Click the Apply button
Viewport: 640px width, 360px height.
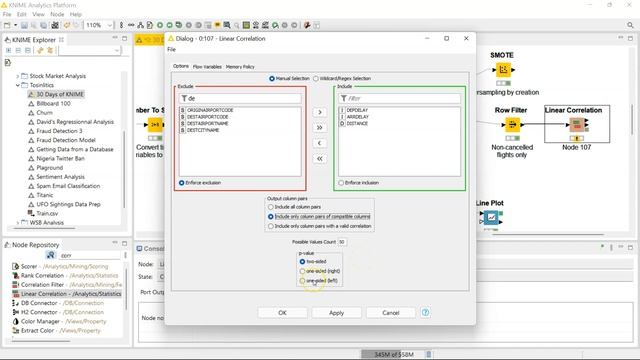[336, 313]
